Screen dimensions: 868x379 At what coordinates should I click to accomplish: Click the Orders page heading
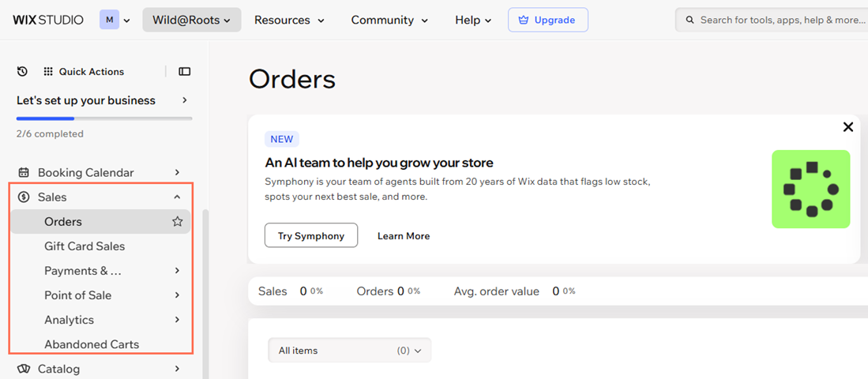pos(292,79)
